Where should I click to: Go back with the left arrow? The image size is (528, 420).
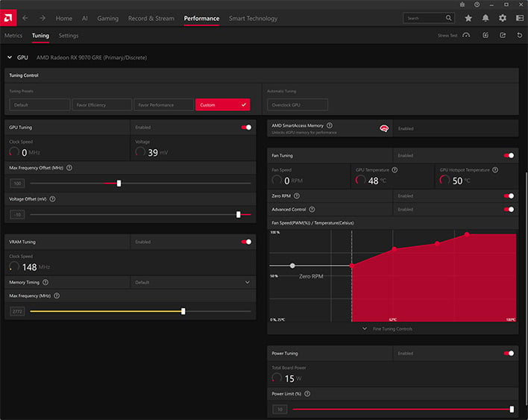point(25,18)
